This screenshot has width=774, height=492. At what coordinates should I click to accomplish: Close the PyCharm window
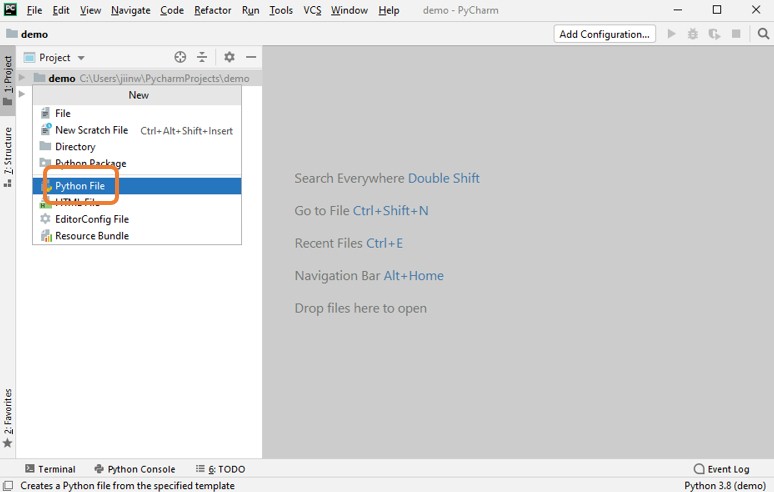tap(756, 10)
